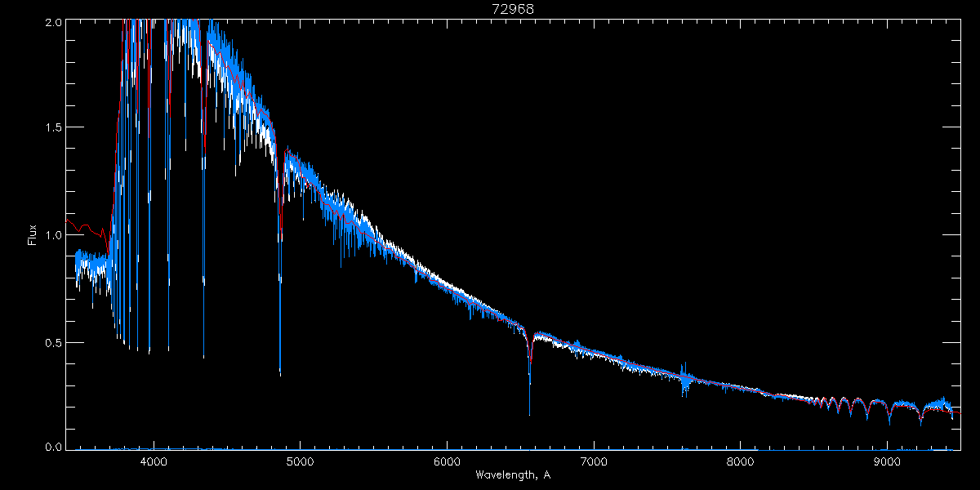Click the 5000 wavelength tick label
This screenshot has height=490, width=980.
point(300,461)
